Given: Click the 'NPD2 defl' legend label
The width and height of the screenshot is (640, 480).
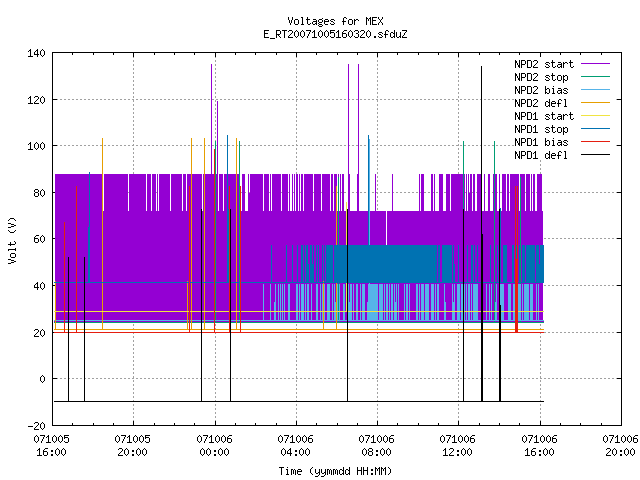Looking at the screenshot, I should (541, 103).
